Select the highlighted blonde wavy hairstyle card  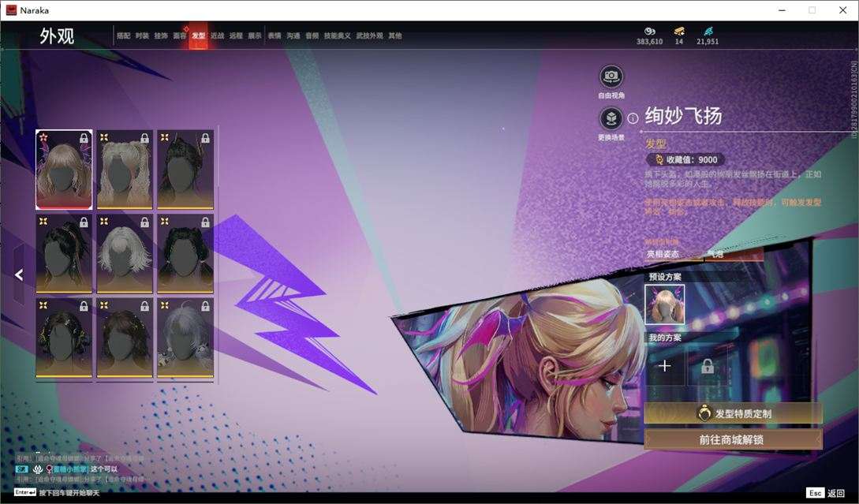pyautogui.click(x=64, y=170)
